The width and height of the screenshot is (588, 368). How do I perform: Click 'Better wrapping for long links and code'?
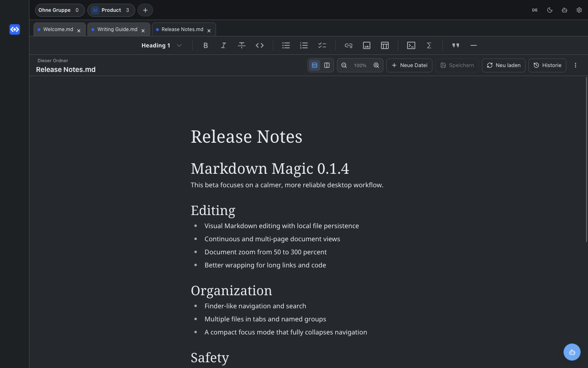[265, 265]
